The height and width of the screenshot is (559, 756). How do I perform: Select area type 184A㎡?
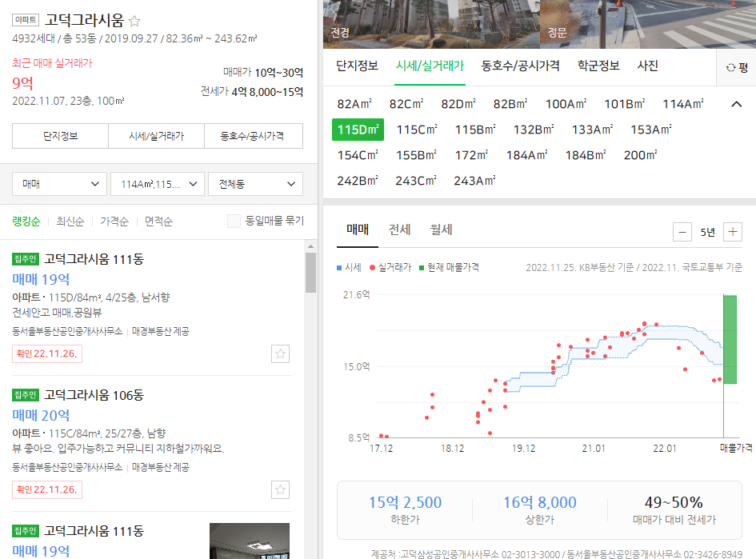coord(527,155)
